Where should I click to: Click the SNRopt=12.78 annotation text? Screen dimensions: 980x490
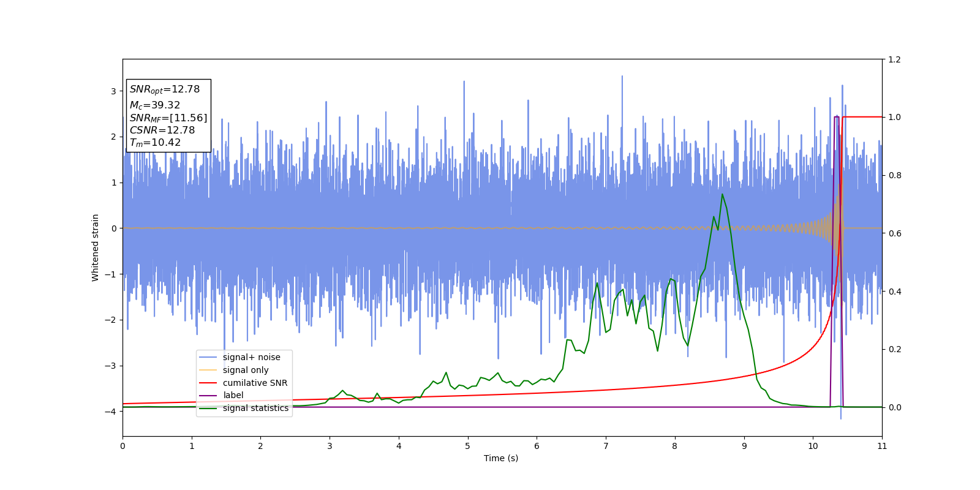click(x=165, y=89)
